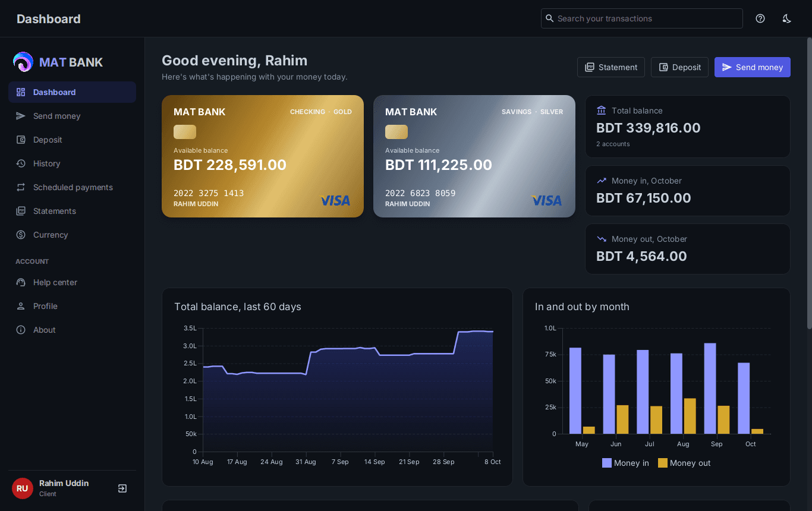
Task: Click the Statement button in header
Action: coord(611,67)
